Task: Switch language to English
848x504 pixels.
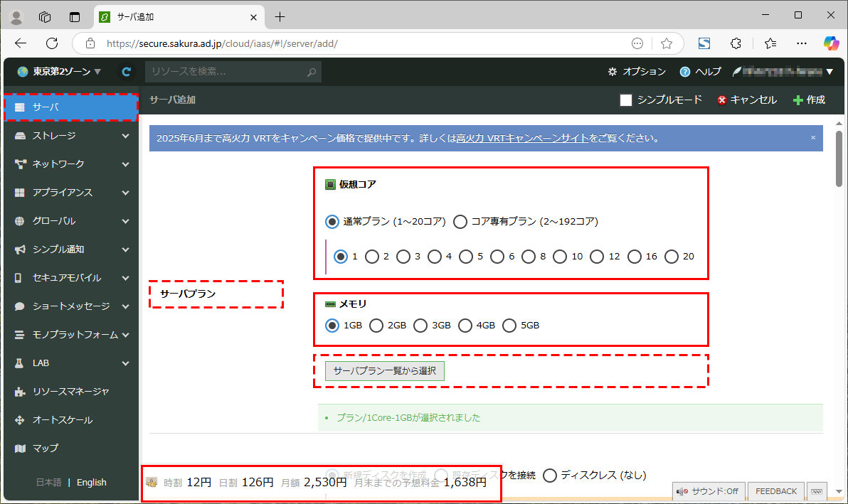Action: click(91, 483)
